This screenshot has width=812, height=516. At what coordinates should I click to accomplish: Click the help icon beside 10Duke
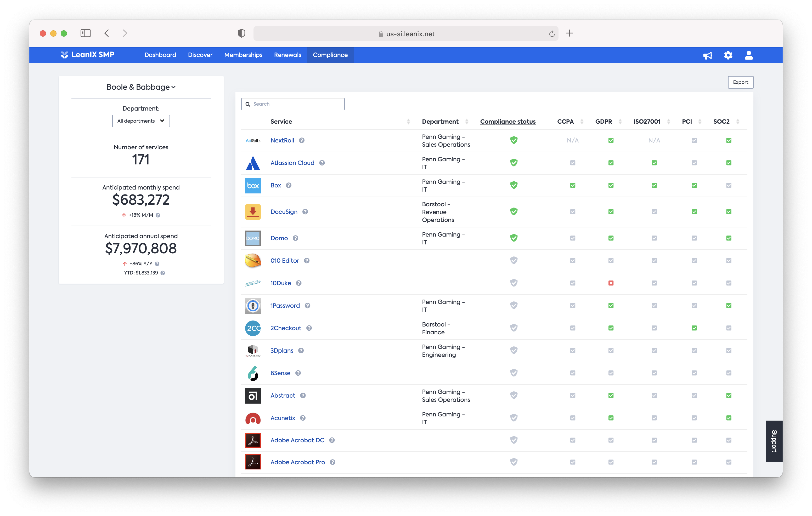tap(298, 283)
